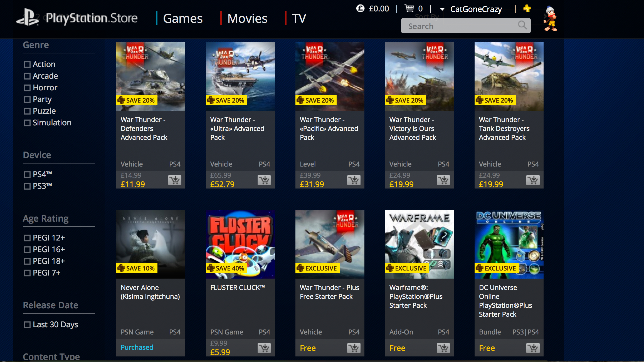Click the PlayStation Store logo
This screenshot has width=644, height=362.
coord(77,18)
